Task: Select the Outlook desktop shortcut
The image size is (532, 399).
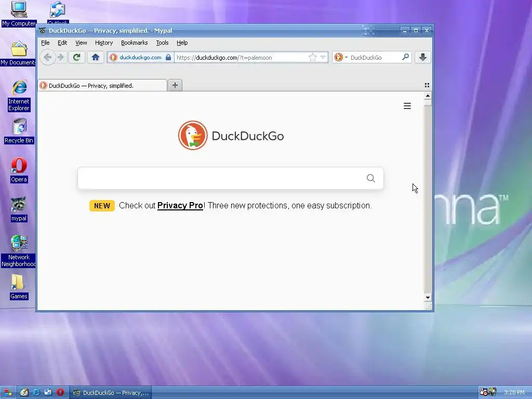Action: [x=58, y=13]
